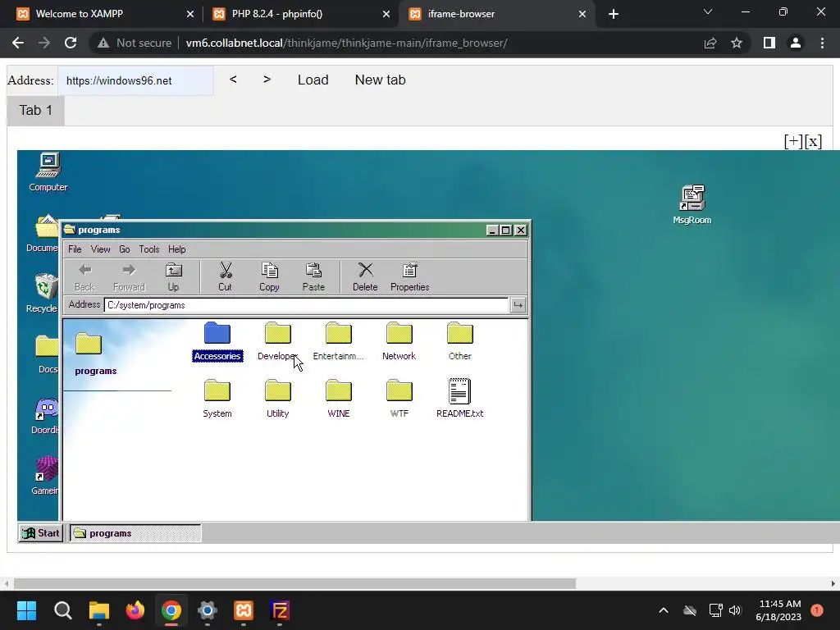Open Chrome three-dot menu
Screen dimensions: 840x630
[x=822, y=43]
